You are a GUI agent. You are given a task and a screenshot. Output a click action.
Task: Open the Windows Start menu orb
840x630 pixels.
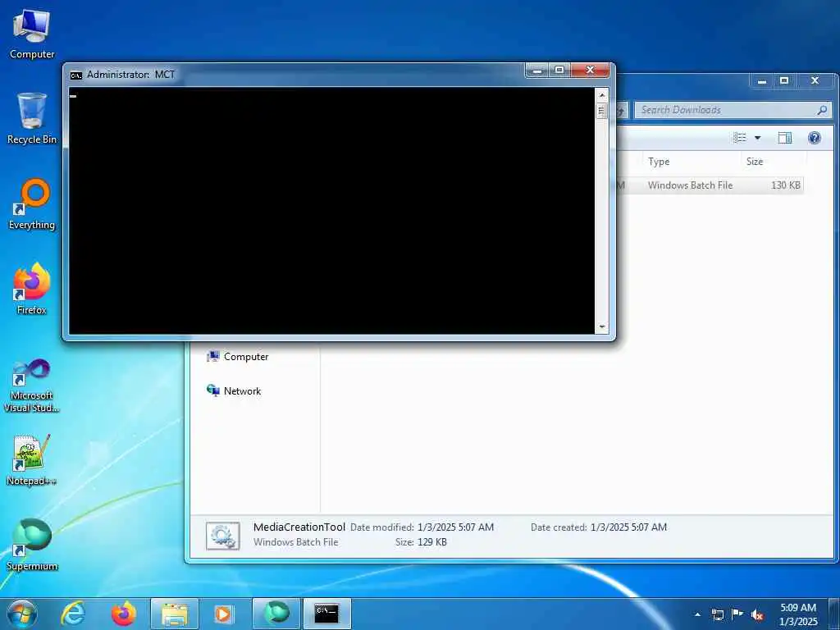point(22,614)
